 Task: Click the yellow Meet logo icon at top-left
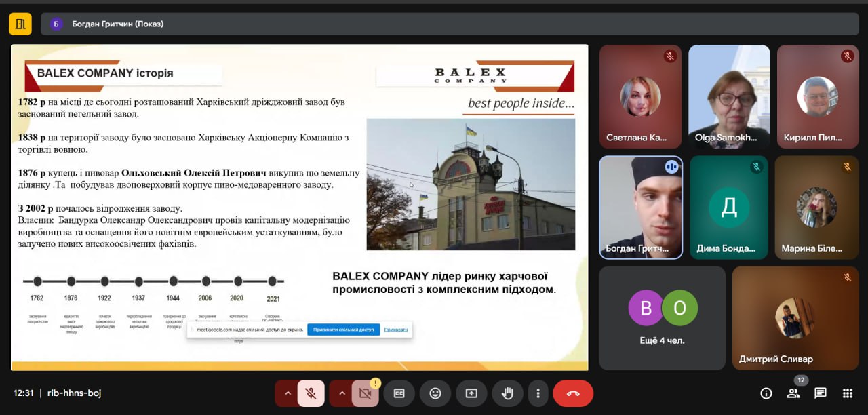tap(20, 24)
